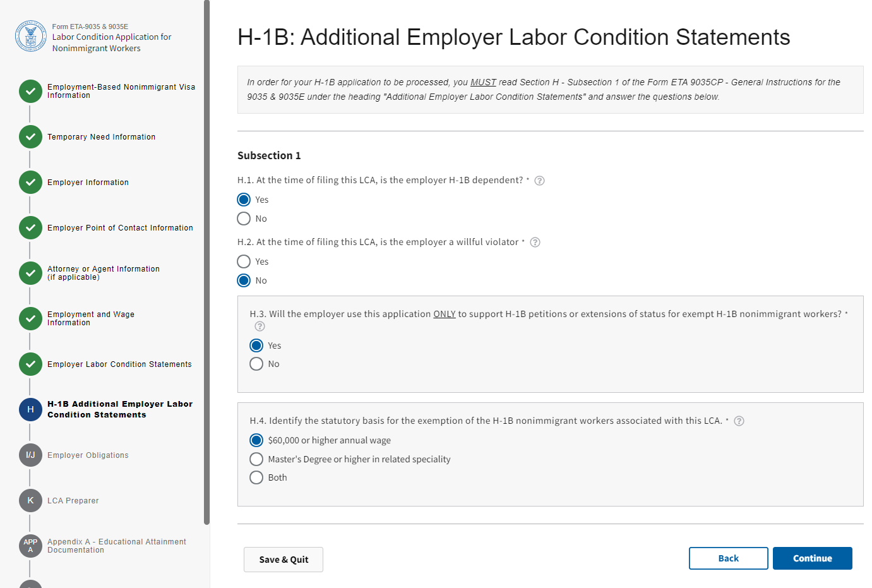Click the Continue button
Viewport: 872px width, 588px height.
point(812,558)
